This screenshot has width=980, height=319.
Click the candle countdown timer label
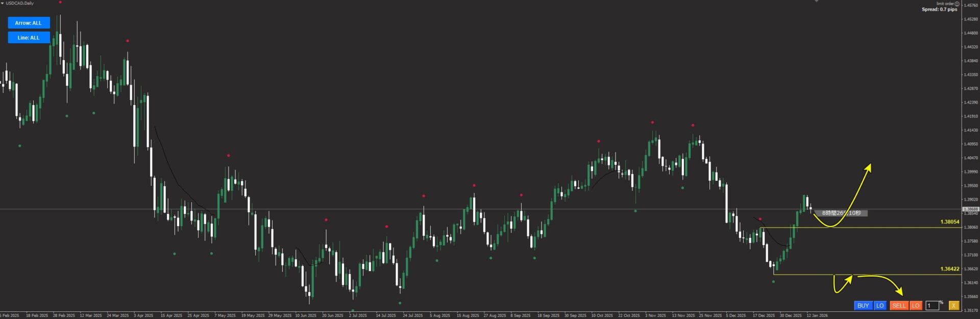coord(841,213)
